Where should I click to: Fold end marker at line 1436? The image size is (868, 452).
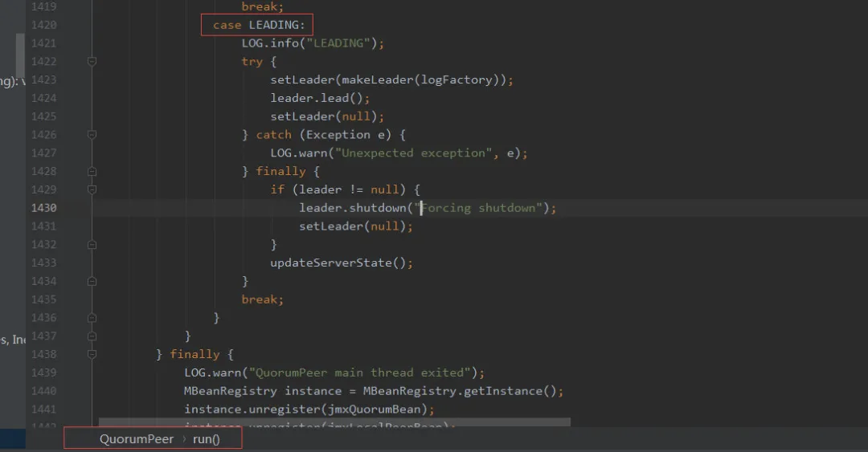click(92, 318)
